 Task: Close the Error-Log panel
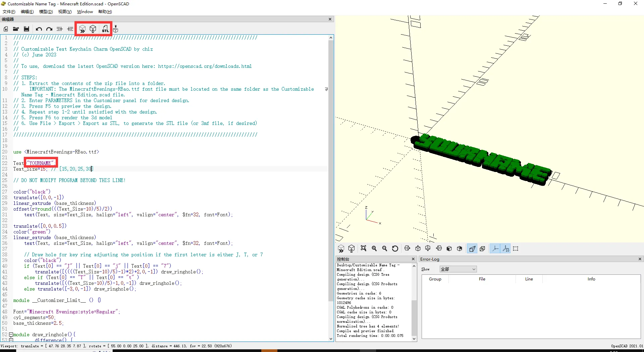[x=640, y=259]
